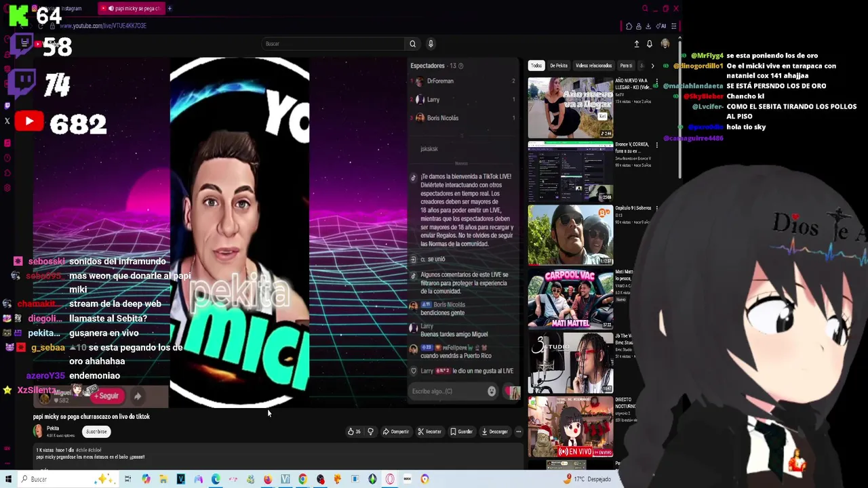Screen dimensions: 868x488
Task: Open the browser downloads icon
Action: (648, 26)
